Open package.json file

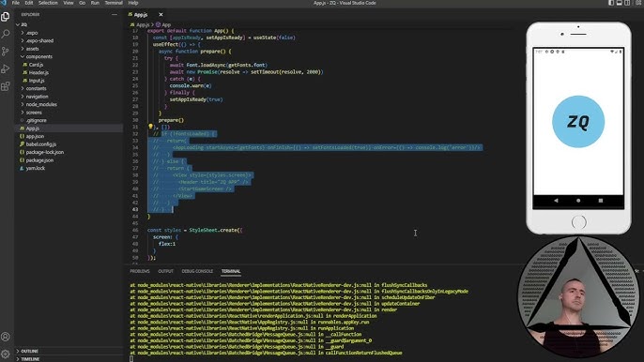pyautogui.click(x=39, y=160)
